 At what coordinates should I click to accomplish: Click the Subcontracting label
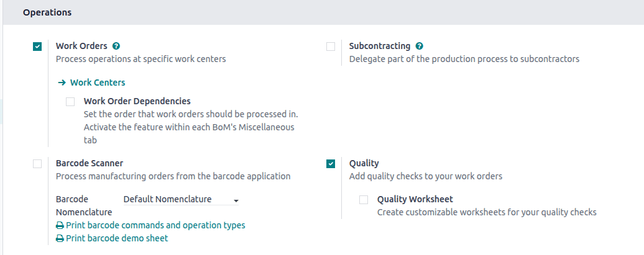point(379,46)
